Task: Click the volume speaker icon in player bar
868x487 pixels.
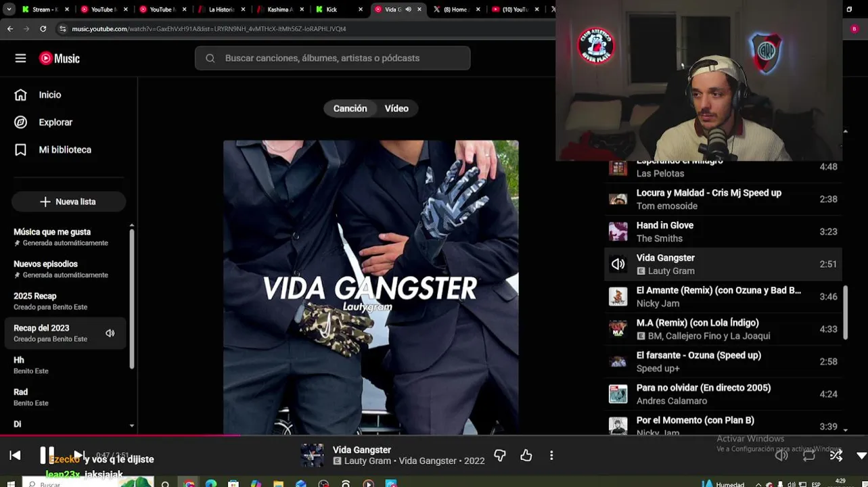Action: [781, 455]
